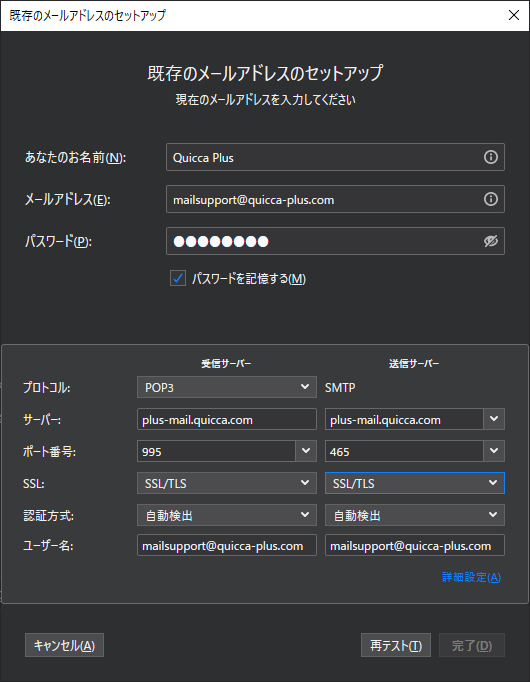This screenshot has height=682, width=530.
Task: Expand outgoing server hostname dropdown arrow
Action: (x=494, y=419)
